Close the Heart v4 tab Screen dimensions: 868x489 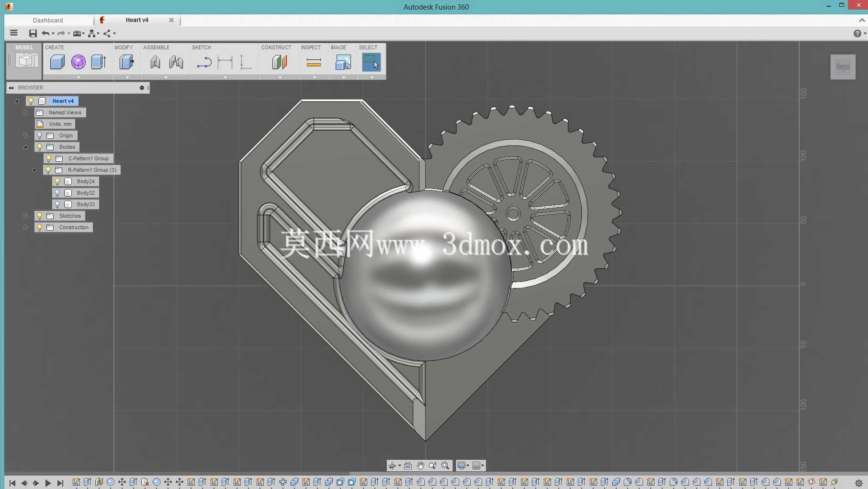[171, 20]
